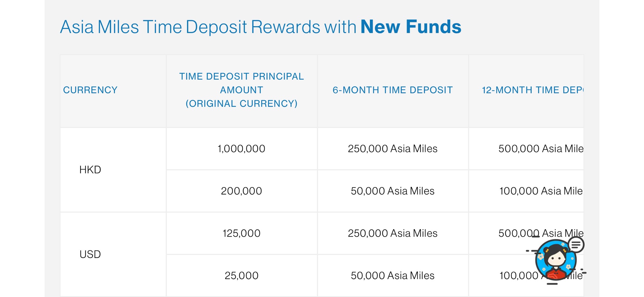Click the 125,000 principal amount cell
Screen dimensions: 644x297
click(241, 233)
